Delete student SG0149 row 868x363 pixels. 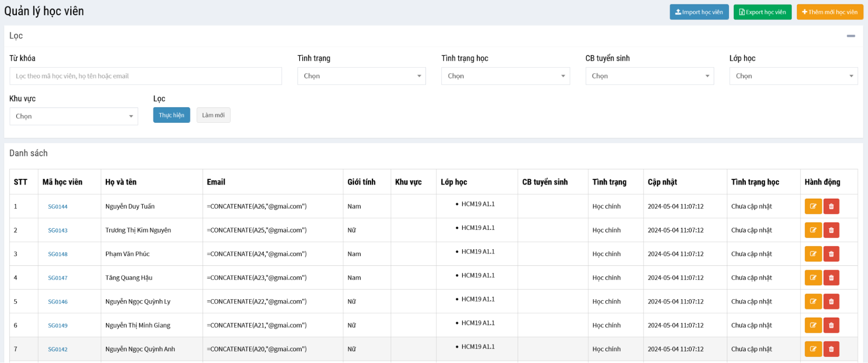tap(831, 325)
